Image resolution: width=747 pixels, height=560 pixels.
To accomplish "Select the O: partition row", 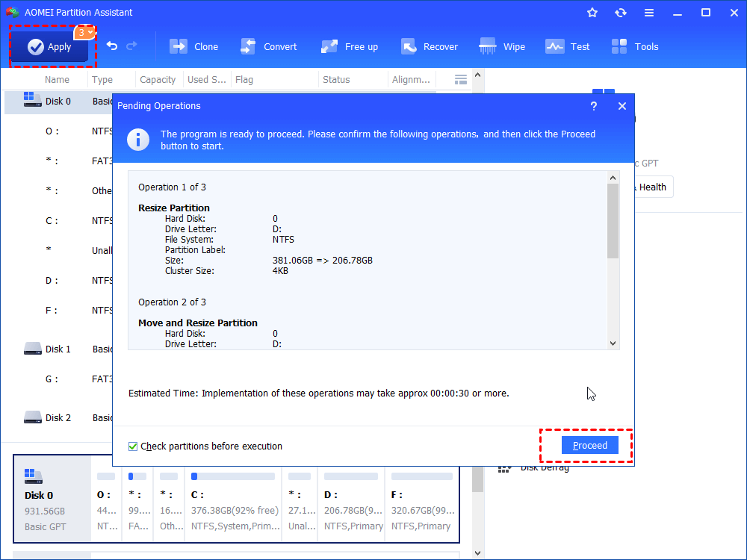I will point(58,131).
